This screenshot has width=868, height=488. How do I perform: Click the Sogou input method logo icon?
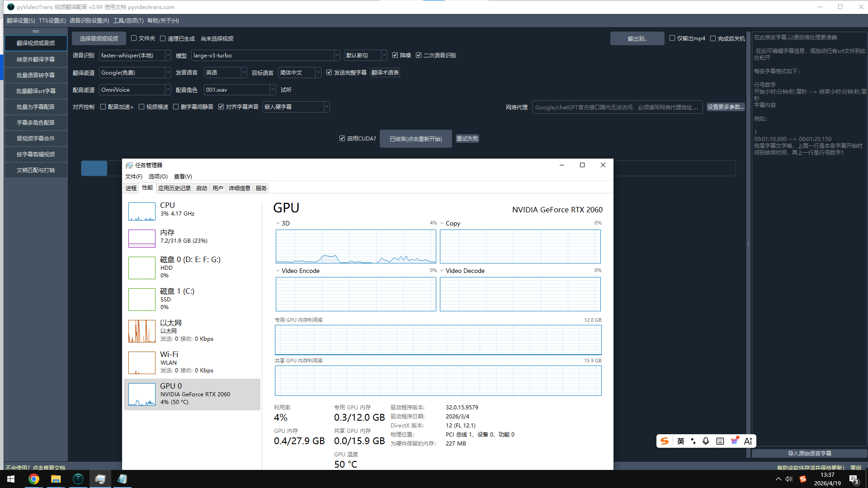click(664, 441)
